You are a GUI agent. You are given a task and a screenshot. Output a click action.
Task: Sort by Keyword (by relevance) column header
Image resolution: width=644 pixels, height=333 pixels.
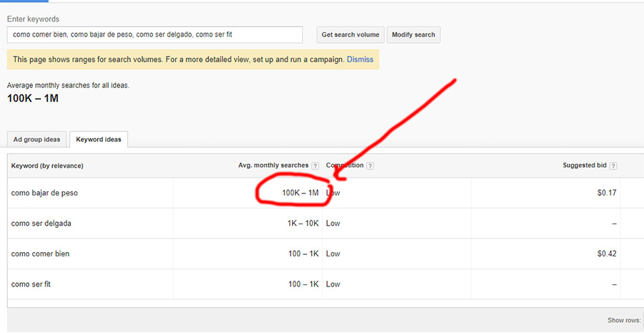(47, 165)
